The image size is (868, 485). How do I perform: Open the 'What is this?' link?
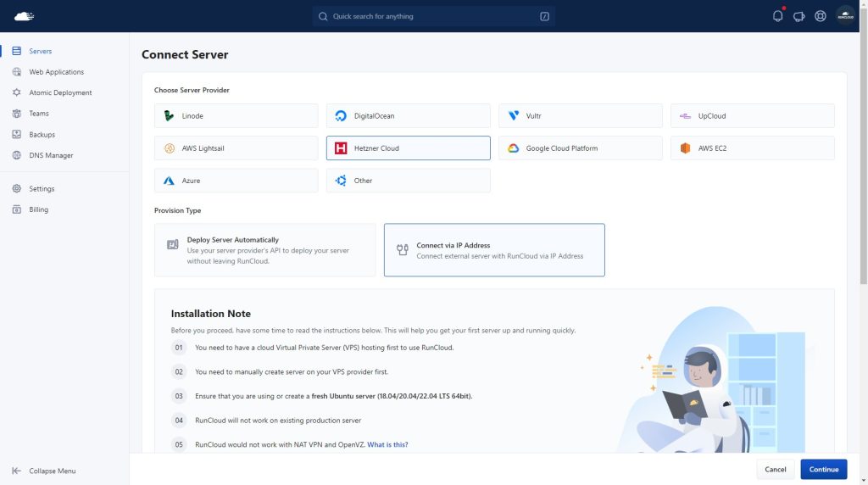(387, 444)
